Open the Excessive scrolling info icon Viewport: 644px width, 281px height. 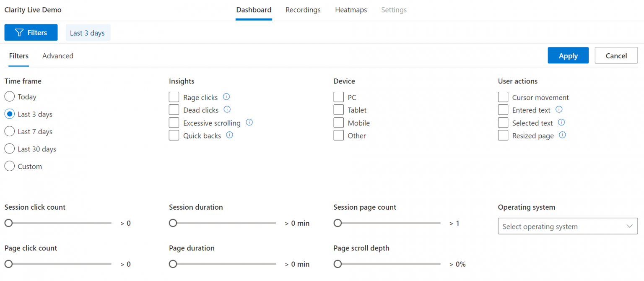(x=249, y=122)
